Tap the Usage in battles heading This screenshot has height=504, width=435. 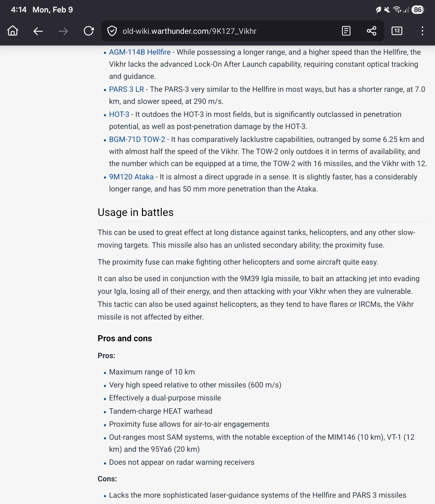[x=135, y=212]
